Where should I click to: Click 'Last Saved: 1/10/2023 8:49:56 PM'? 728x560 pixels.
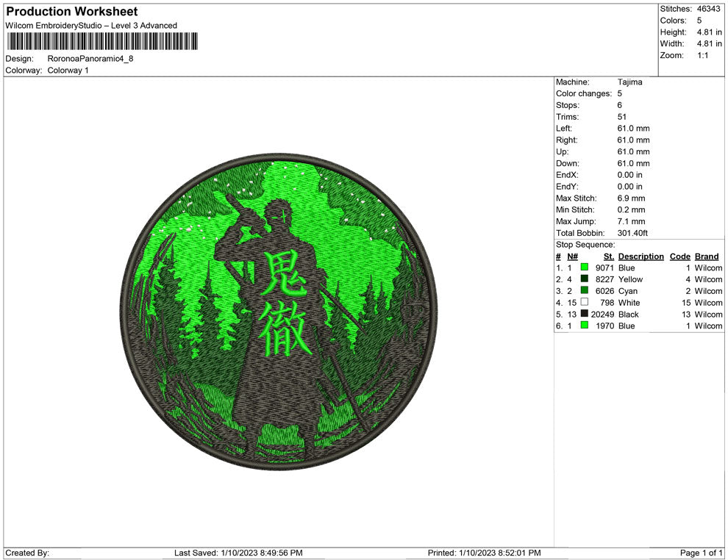click(x=238, y=553)
